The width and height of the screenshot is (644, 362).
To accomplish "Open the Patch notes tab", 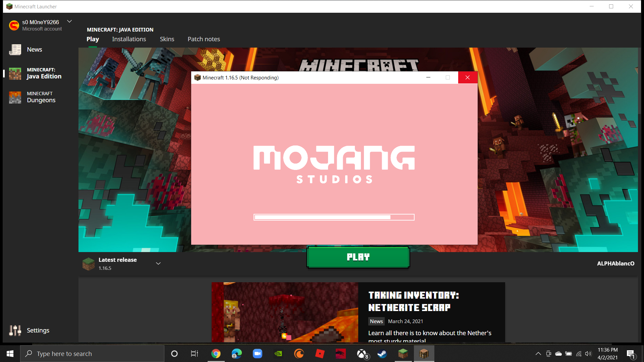I will (204, 39).
